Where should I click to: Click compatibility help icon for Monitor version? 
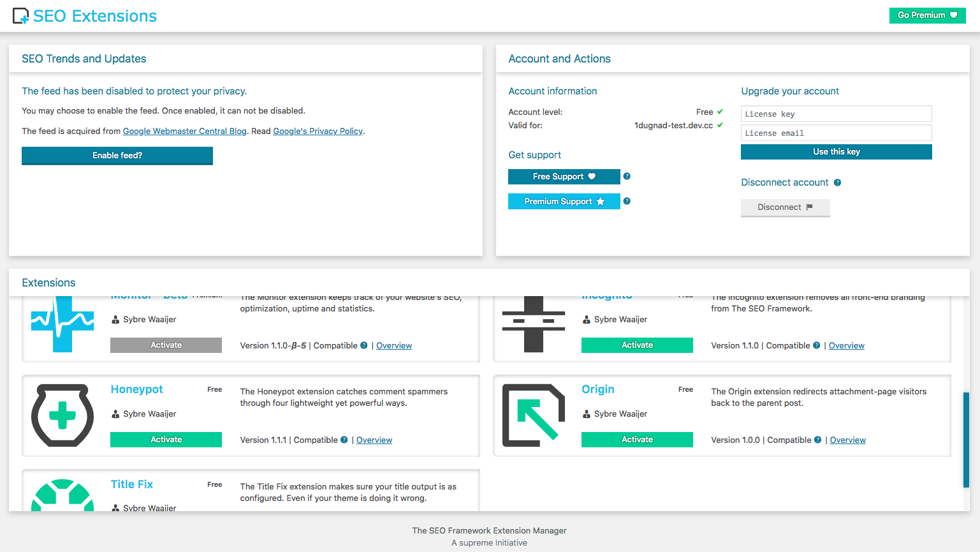click(364, 345)
